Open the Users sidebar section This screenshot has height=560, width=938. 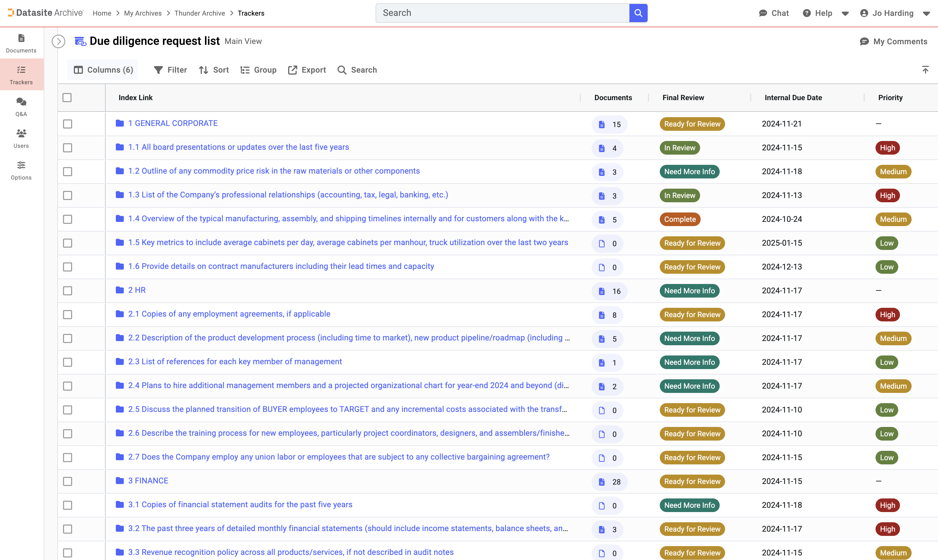(21, 138)
